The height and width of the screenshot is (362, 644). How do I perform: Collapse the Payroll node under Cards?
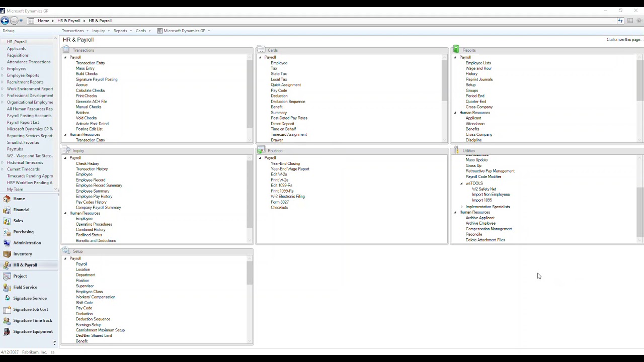point(260,57)
